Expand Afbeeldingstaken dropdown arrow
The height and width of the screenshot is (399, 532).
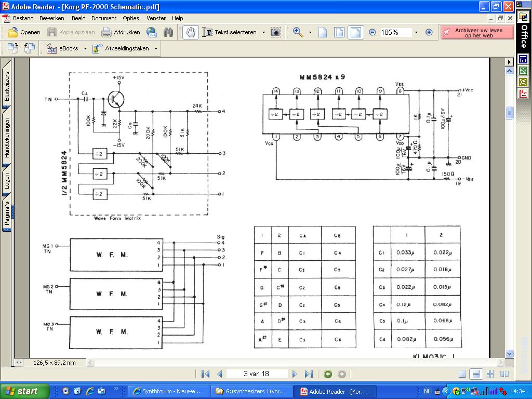point(156,48)
